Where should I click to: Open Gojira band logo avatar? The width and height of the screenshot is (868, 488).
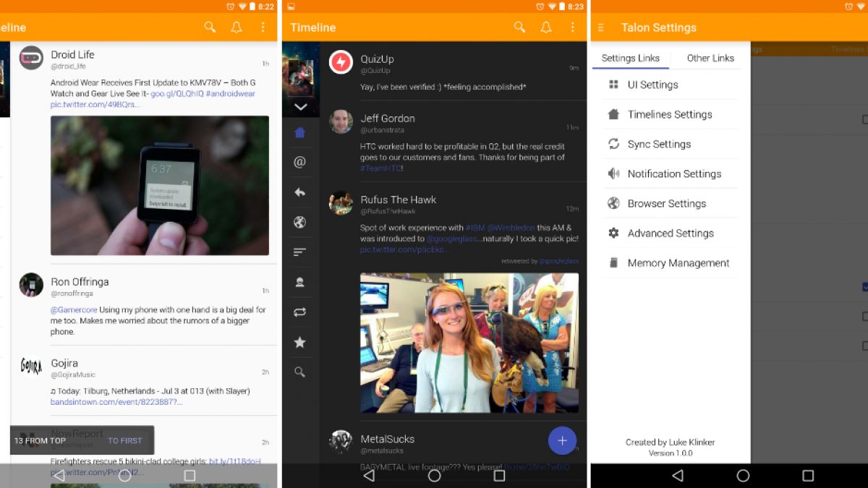31,367
